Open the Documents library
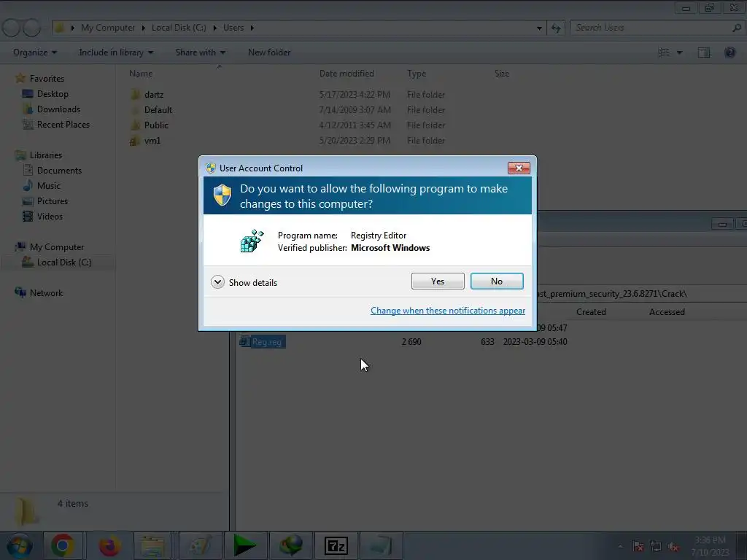 (x=59, y=170)
